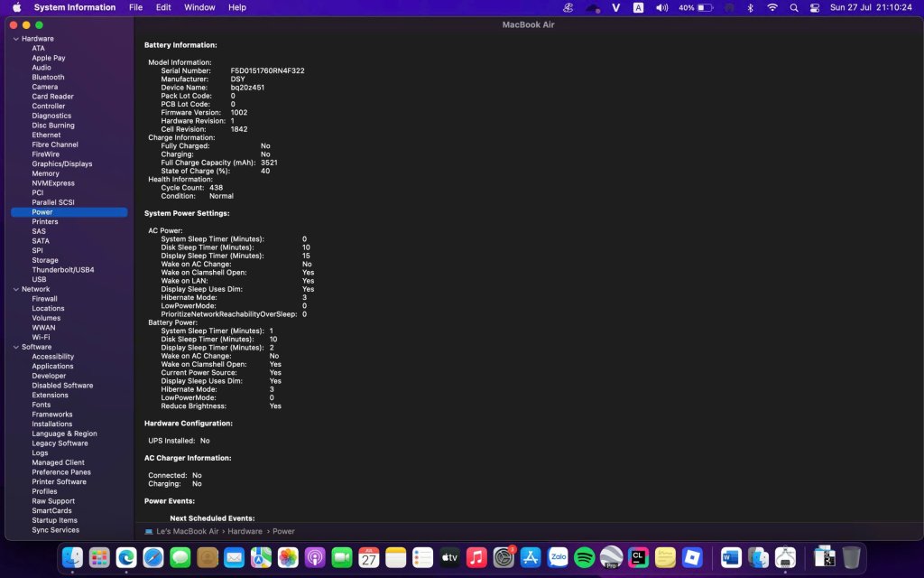Click Le's MacBook Air in path bar
924x578 pixels.
[187, 532]
